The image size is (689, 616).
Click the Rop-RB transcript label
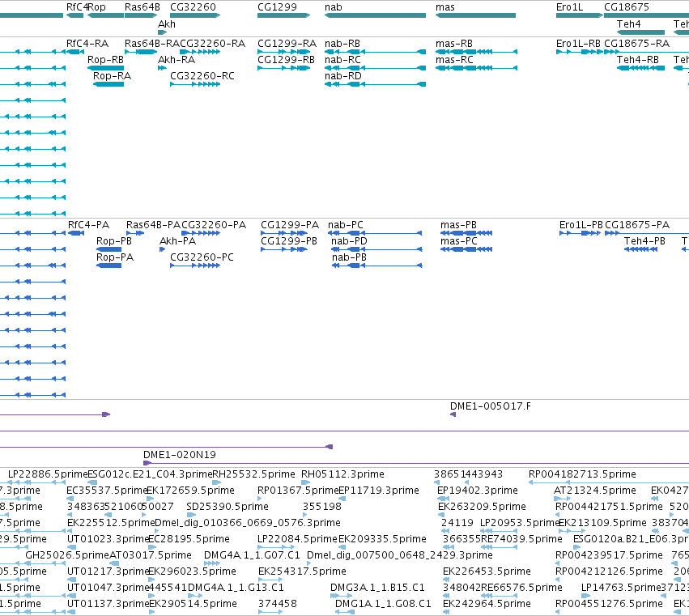(105, 60)
